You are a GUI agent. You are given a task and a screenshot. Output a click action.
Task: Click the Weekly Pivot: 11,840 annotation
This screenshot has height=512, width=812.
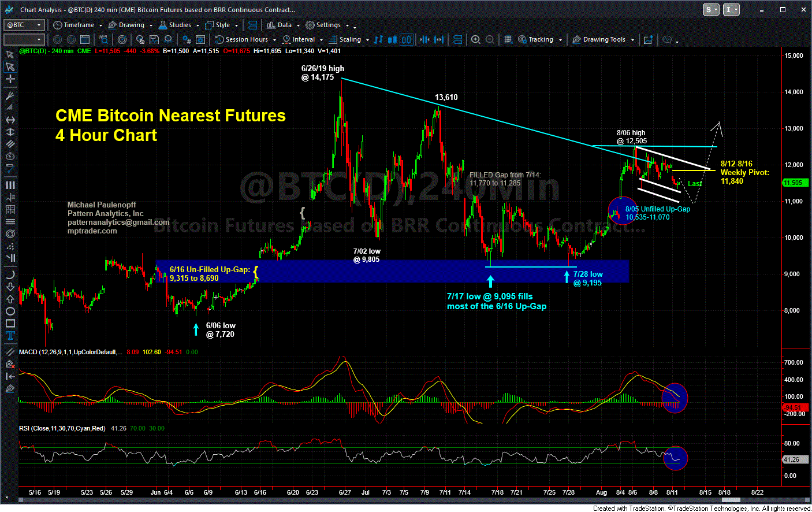click(744, 172)
